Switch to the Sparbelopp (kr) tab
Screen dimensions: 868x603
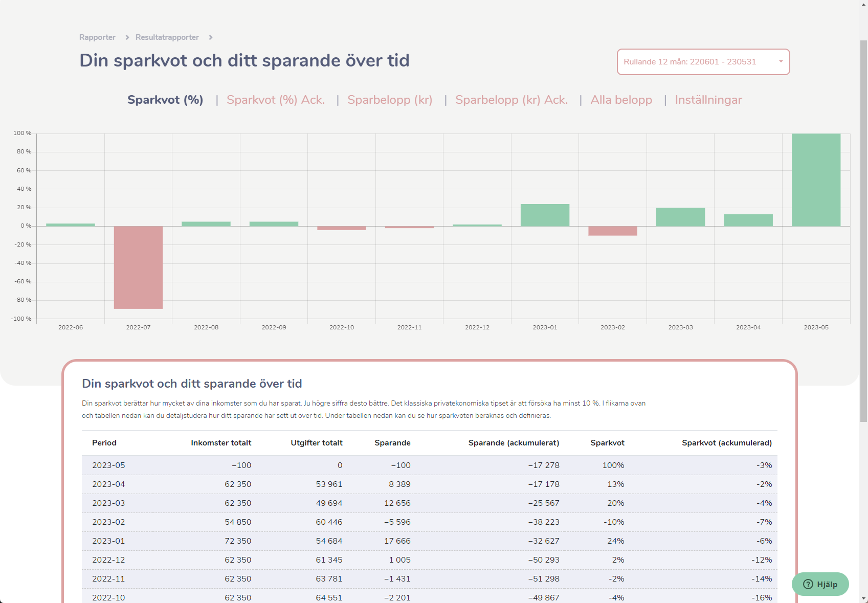pos(390,100)
